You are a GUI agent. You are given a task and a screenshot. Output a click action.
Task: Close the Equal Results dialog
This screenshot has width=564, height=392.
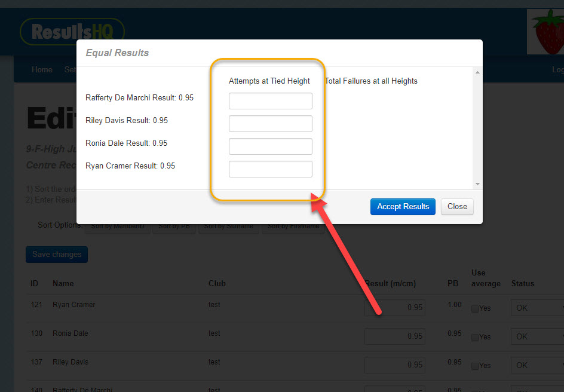457,207
